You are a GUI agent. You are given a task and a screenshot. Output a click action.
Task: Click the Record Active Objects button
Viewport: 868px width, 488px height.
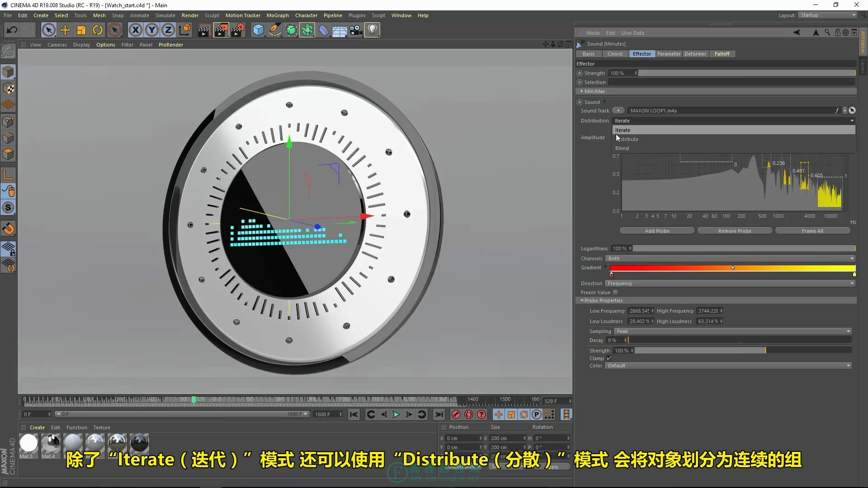456,414
